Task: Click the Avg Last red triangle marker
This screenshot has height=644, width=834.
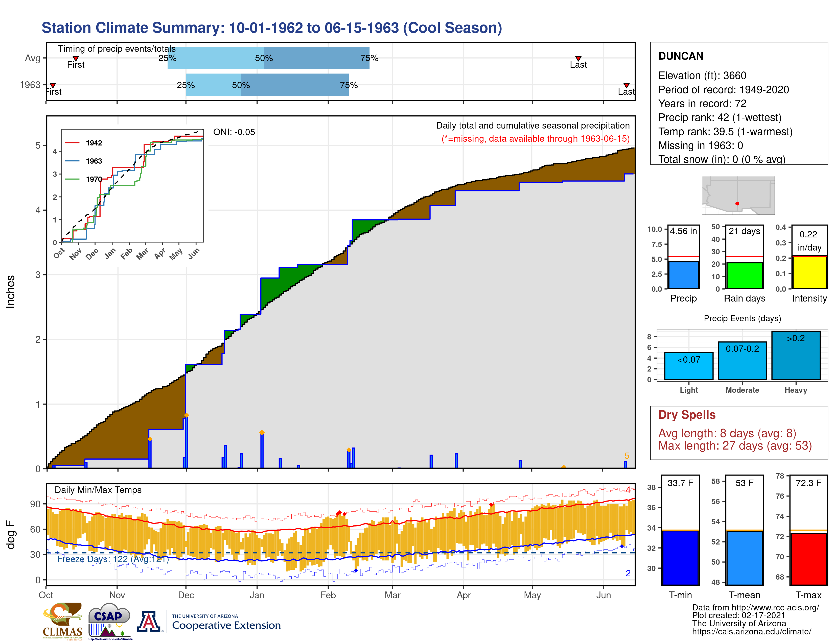Action: [578, 58]
